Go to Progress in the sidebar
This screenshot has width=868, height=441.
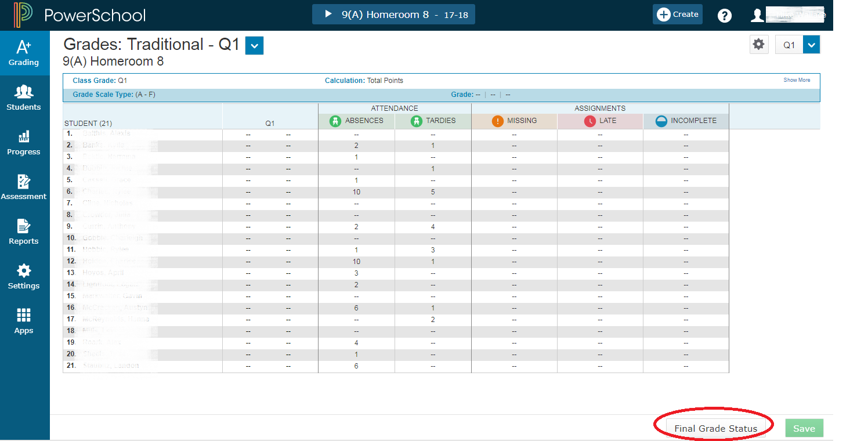[x=24, y=142]
